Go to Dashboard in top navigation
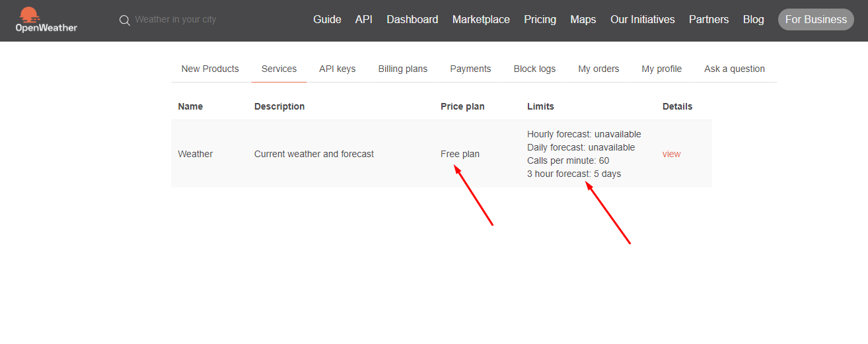This screenshot has width=868, height=344. (412, 20)
